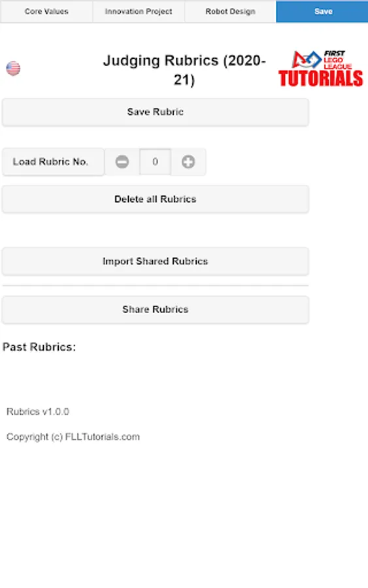Click Delete all Rubrics

(x=156, y=199)
